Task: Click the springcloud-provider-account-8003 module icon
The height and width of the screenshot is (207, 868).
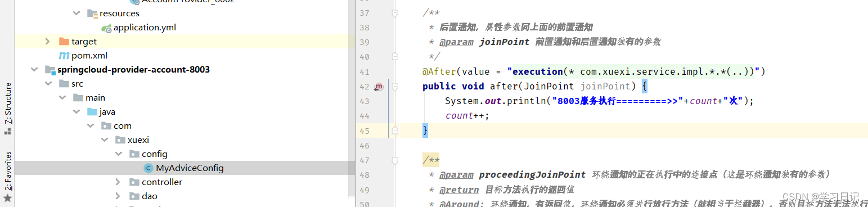Action: [x=50, y=70]
